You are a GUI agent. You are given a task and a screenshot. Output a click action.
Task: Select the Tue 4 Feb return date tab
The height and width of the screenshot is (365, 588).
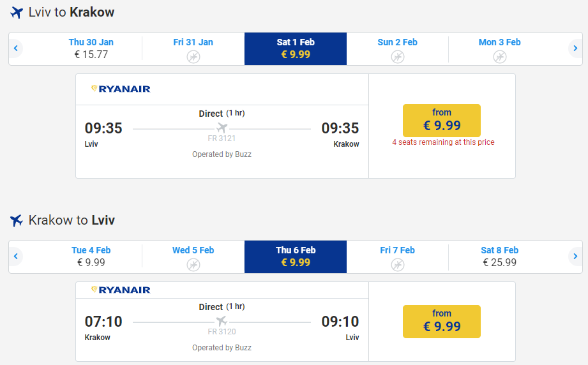point(91,257)
